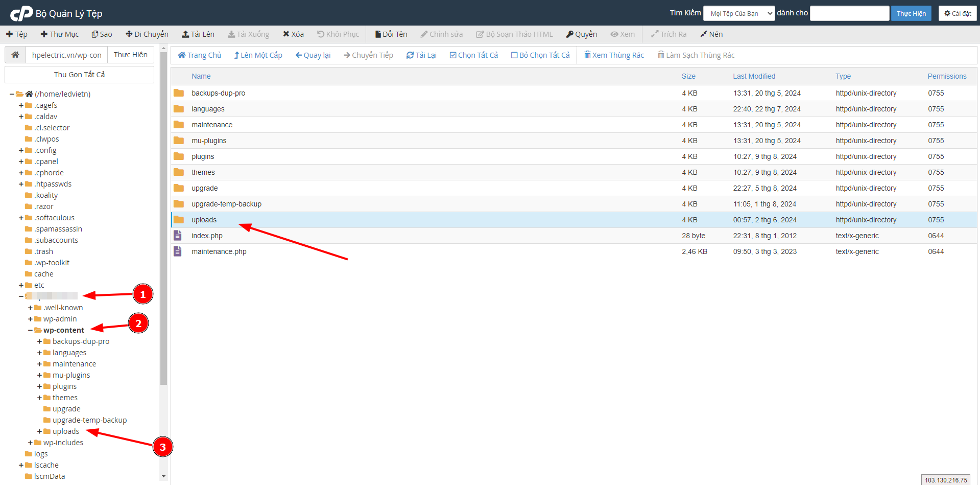The width and height of the screenshot is (980, 485).
Task: Create a new folder with Thư Mục
Action: (60, 34)
